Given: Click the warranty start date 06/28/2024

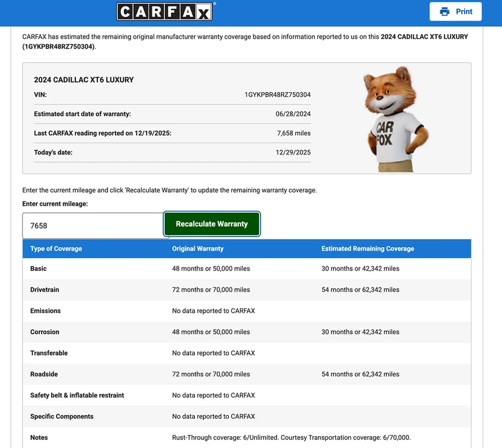Looking at the screenshot, I should click(x=293, y=114).
